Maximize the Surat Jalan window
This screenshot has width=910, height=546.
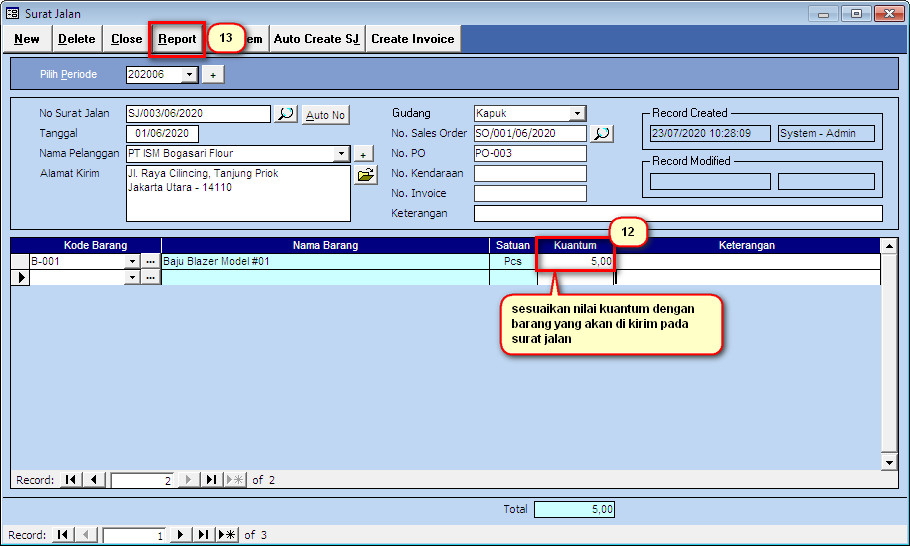coord(856,13)
